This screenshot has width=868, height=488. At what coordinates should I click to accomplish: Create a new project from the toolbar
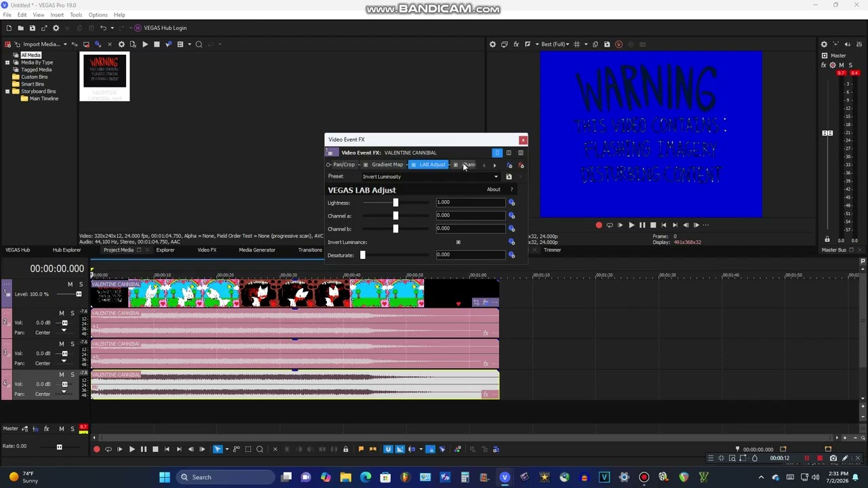(9, 28)
